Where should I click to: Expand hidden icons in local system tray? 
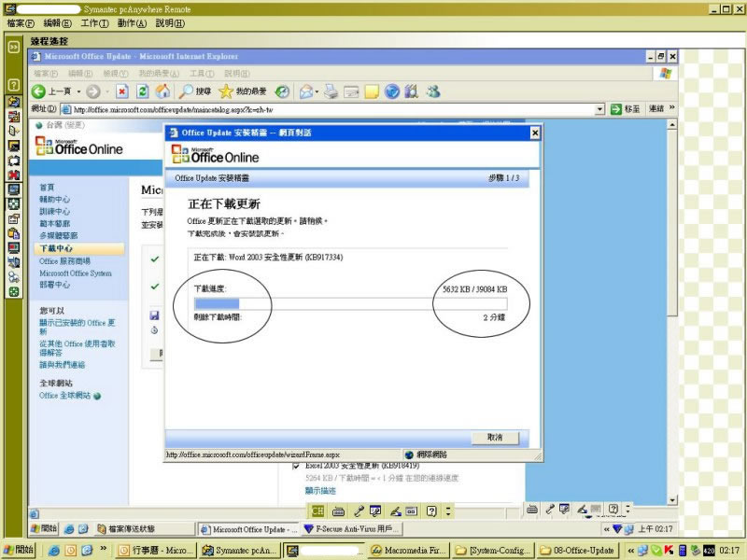631,551
